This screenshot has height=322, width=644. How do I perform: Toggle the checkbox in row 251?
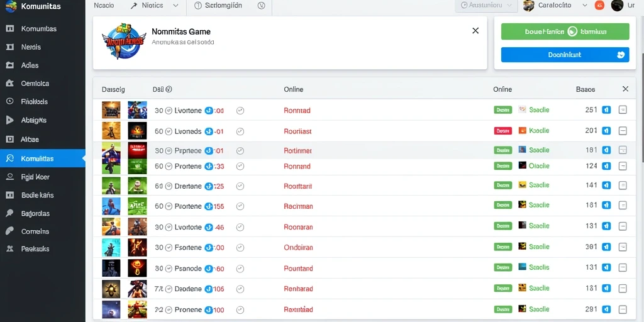(x=623, y=109)
